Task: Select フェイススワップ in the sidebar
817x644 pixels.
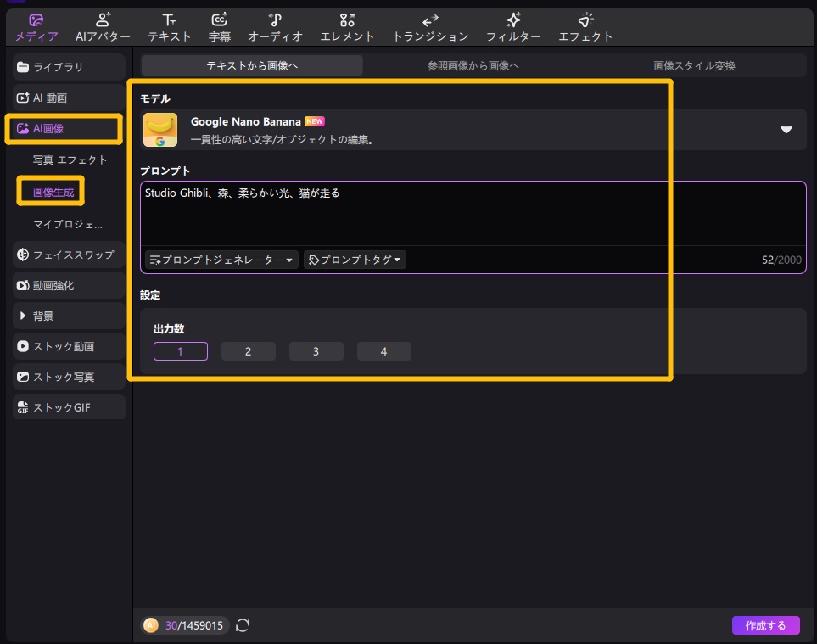Action: (65, 255)
